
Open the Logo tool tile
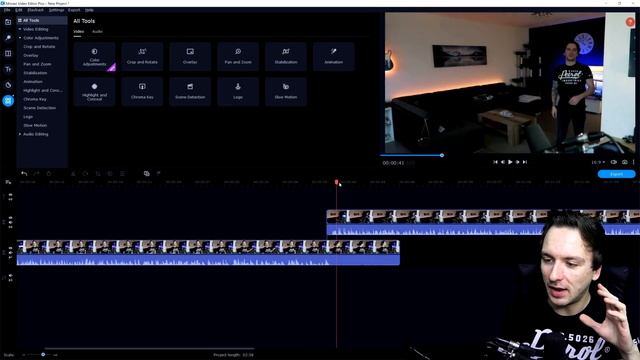click(x=238, y=92)
